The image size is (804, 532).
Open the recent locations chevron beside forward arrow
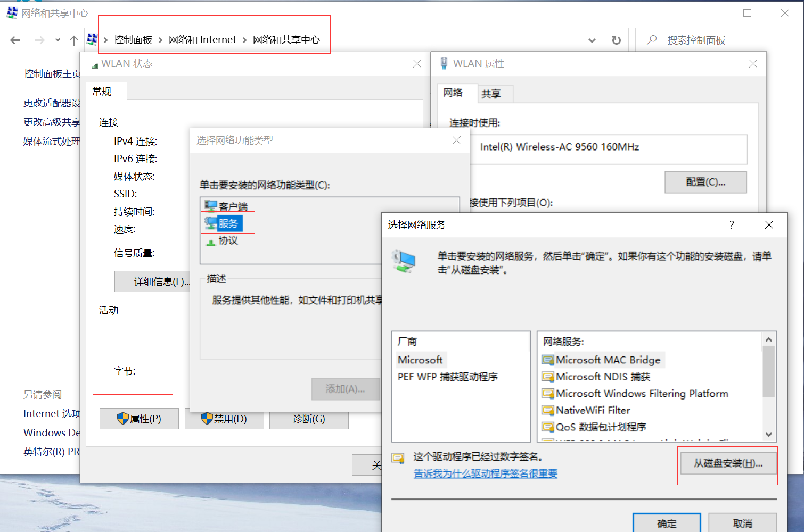click(x=57, y=39)
